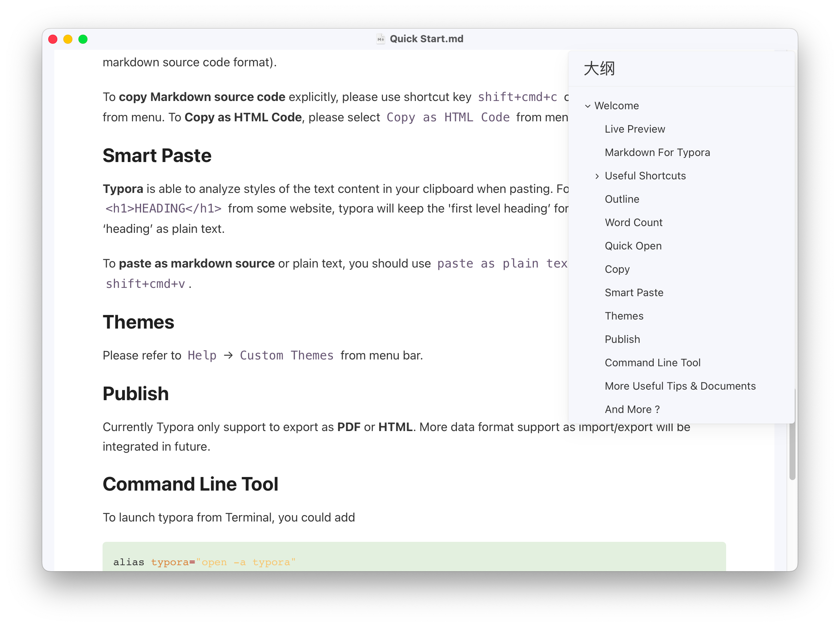This screenshot has width=840, height=627.
Task: Click the green fullscreen window button
Action: pos(83,39)
